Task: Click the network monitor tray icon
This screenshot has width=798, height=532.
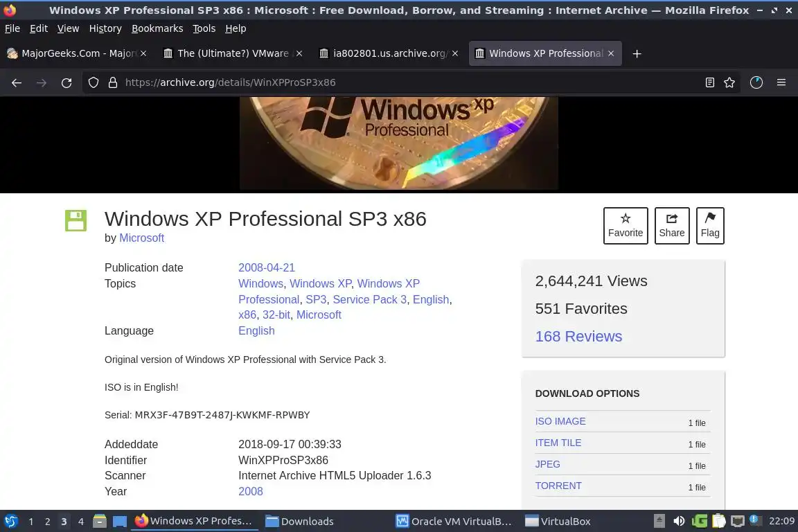Action: click(738, 521)
